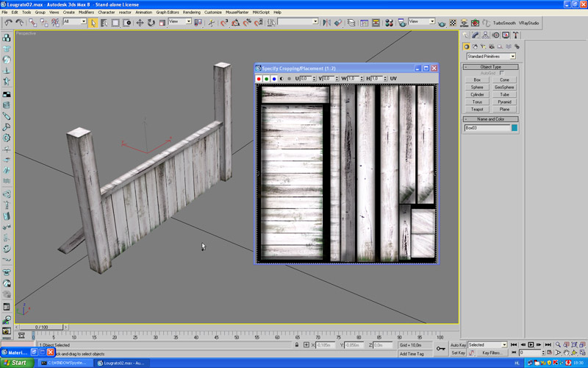The image size is (588, 368).
Task: Open the Hierarchy command panel tab
Action: click(x=486, y=35)
